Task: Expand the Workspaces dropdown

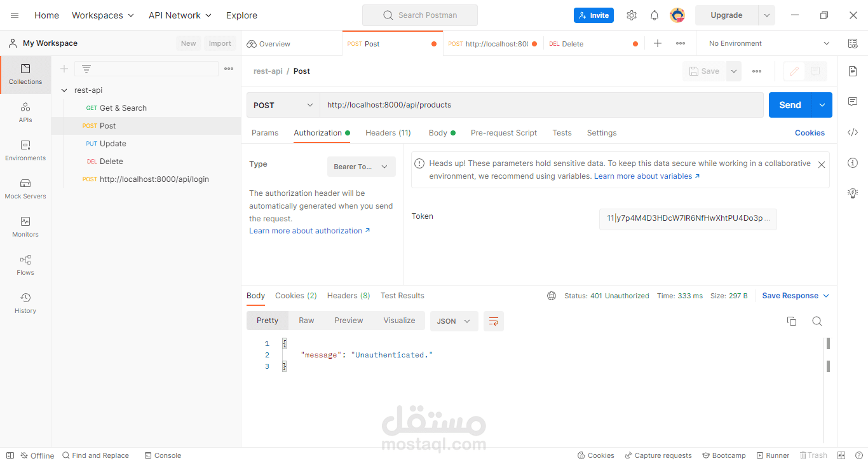Action: coord(103,15)
